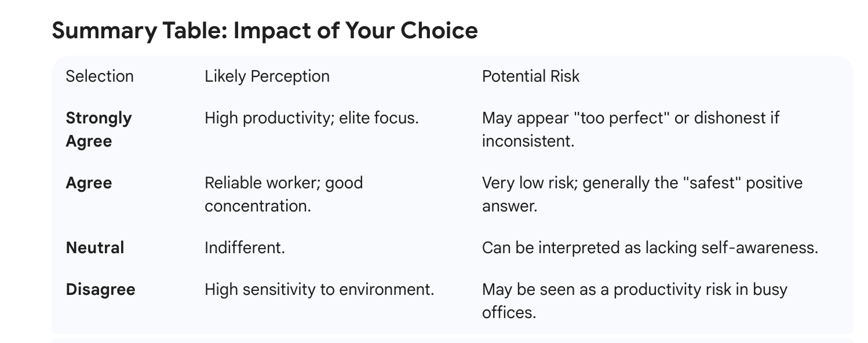Click the word "self-awareness"

(760, 248)
